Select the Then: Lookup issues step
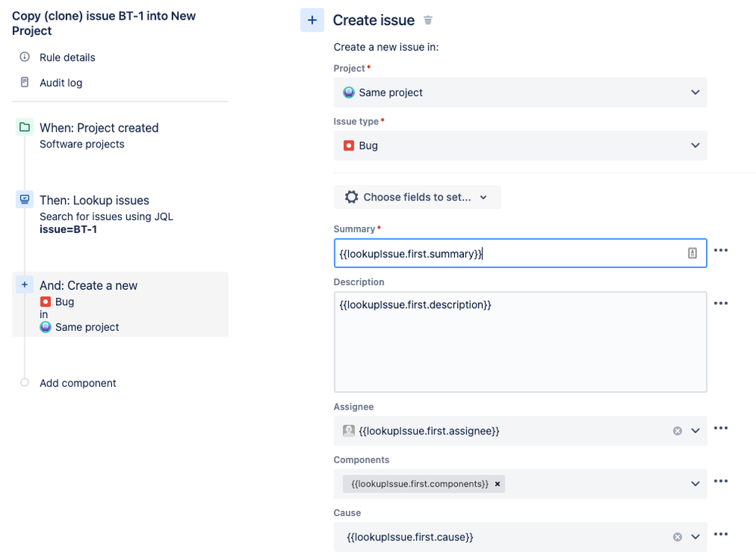This screenshot has height=560, width=756. coord(94,201)
